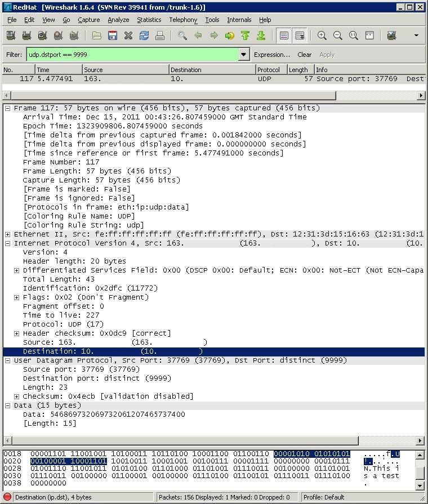Viewport: 428px width, 504px height.
Task: Open the Edit menu
Action: (29, 20)
